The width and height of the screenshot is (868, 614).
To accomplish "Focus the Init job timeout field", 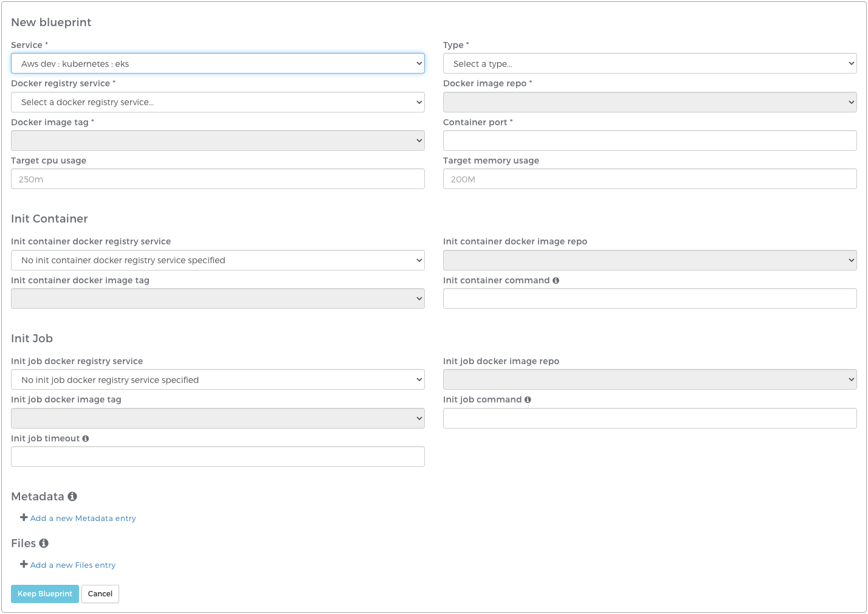I will 218,457.
